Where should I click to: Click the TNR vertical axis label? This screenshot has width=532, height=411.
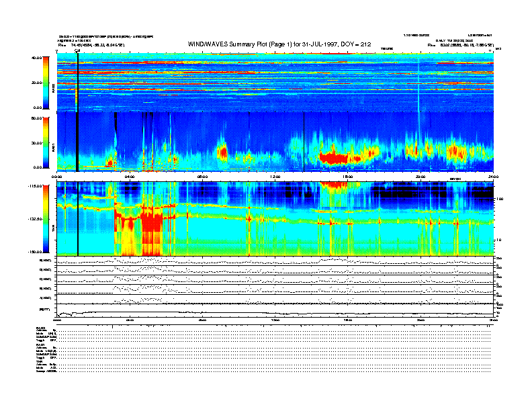pyautogui.click(x=53, y=230)
